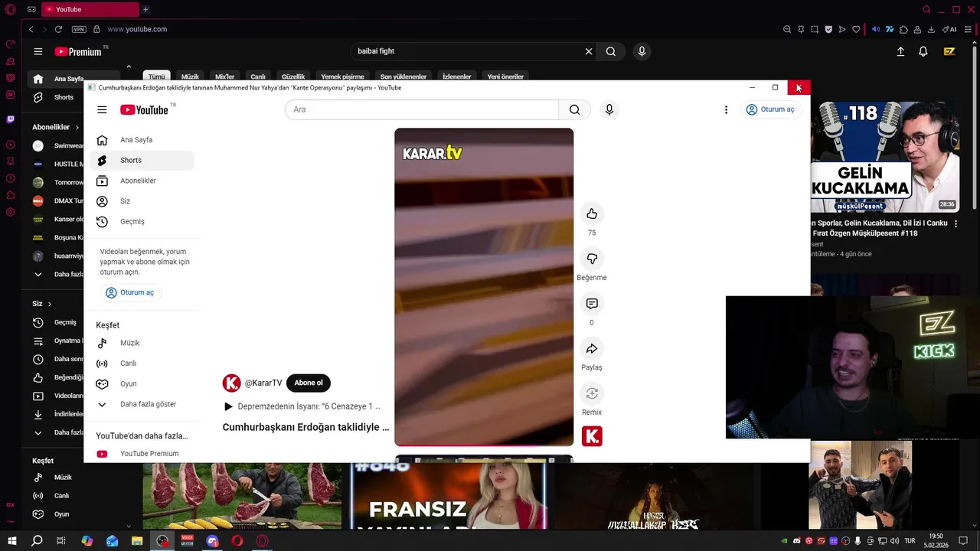This screenshot has width=980, height=551.
Task: Open downloads icon in Opera toolbar
Action: click(x=931, y=29)
